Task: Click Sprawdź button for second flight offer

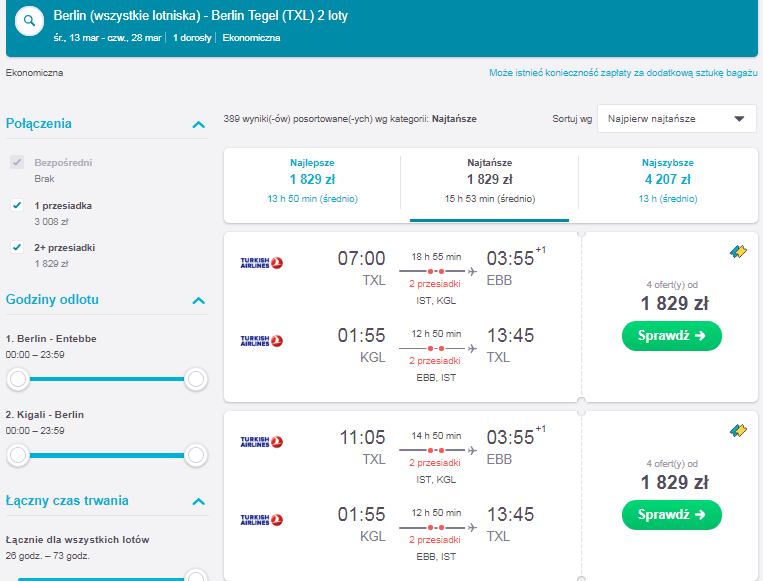Action: click(x=672, y=515)
